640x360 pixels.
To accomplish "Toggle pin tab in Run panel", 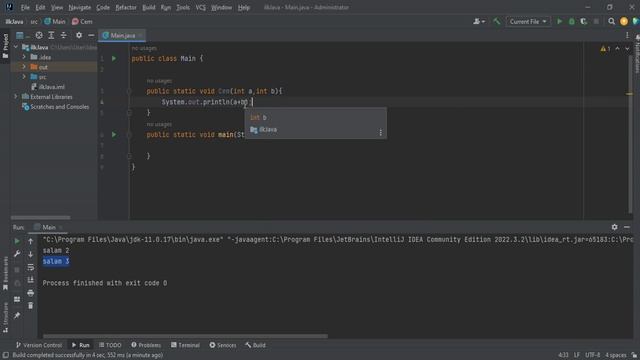I will click(x=17, y=315).
